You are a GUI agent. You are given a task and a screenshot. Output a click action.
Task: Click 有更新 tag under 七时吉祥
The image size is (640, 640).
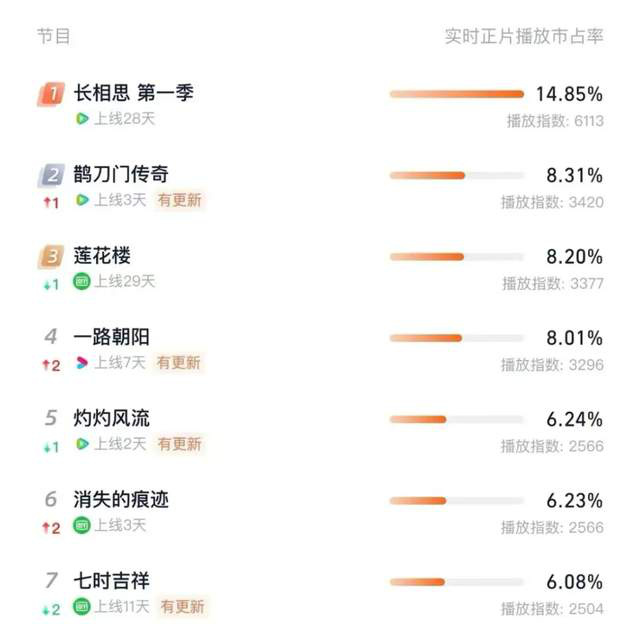[182, 607]
